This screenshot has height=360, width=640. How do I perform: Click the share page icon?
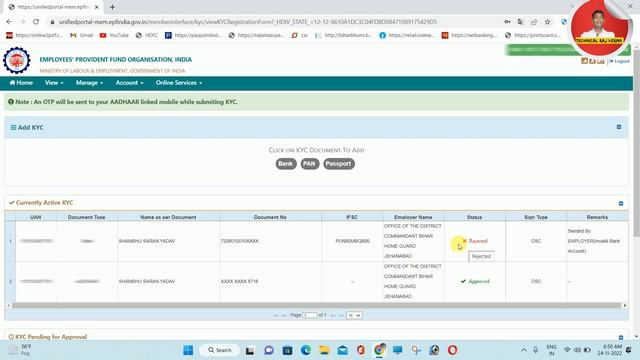click(x=534, y=22)
